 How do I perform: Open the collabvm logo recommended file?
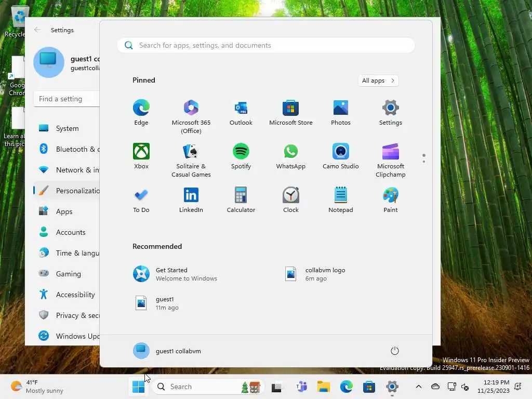point(315,274)
